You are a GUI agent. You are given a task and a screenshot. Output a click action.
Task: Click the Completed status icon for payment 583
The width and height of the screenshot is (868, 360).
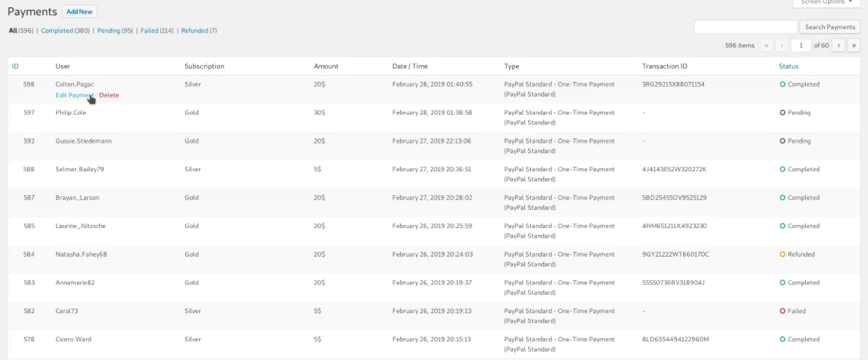782,282
